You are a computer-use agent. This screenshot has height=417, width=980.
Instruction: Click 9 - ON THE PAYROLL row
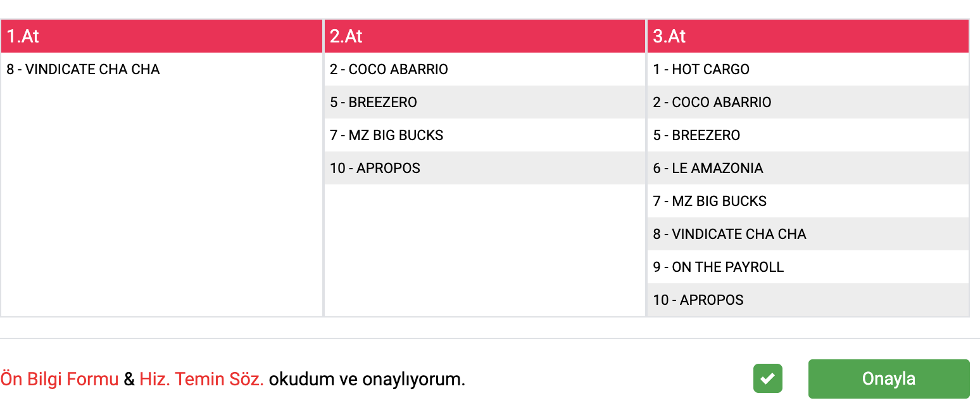(719, 267)
